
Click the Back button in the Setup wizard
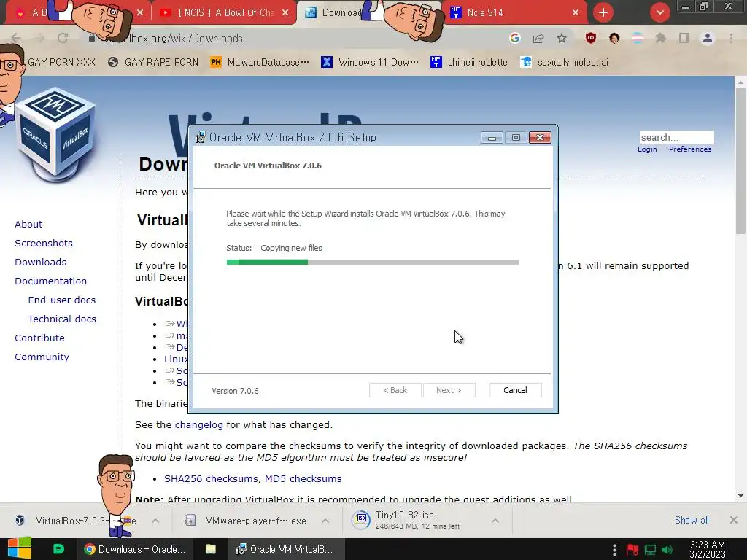click(395, 390)
